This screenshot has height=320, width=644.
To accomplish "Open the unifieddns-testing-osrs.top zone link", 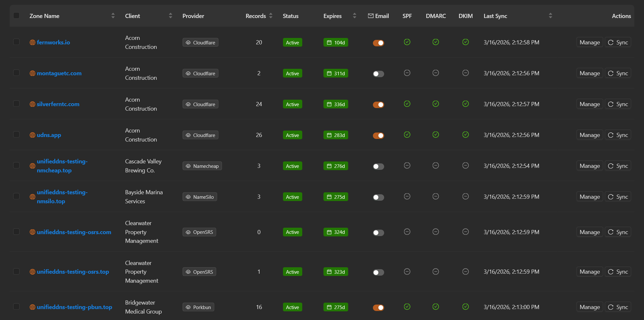I will coord(73,272).
